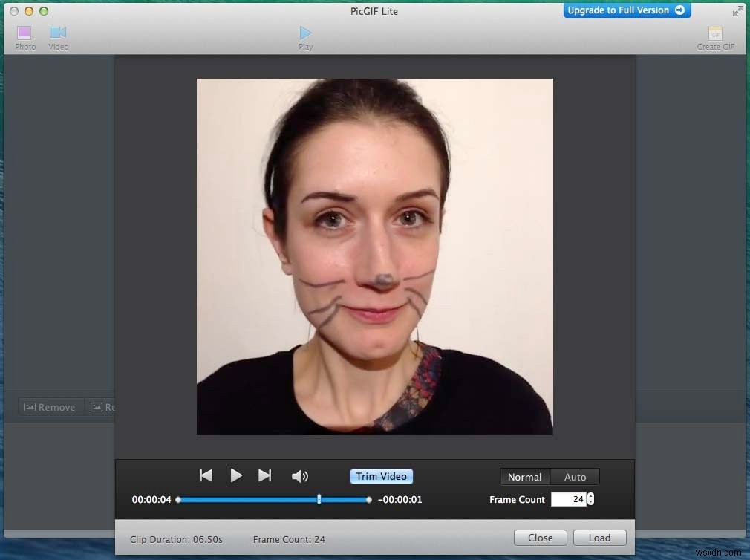Toggle the Trim Video mode
This screenshot has width=750, height=560.
(381, 476)
